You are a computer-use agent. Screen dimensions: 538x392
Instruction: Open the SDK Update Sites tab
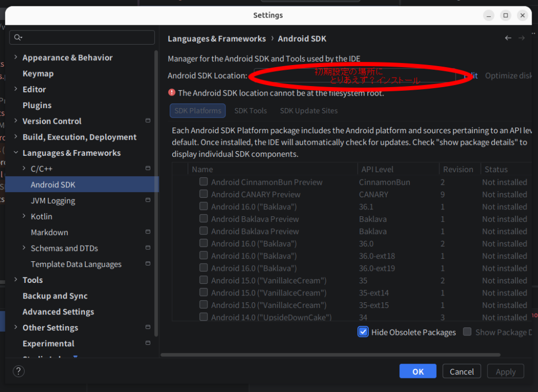pyautogui.click(x=308, y=111)
